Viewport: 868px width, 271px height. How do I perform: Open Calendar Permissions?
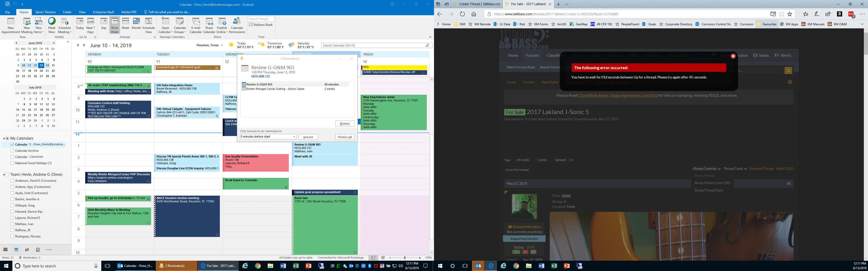[237, 26]
